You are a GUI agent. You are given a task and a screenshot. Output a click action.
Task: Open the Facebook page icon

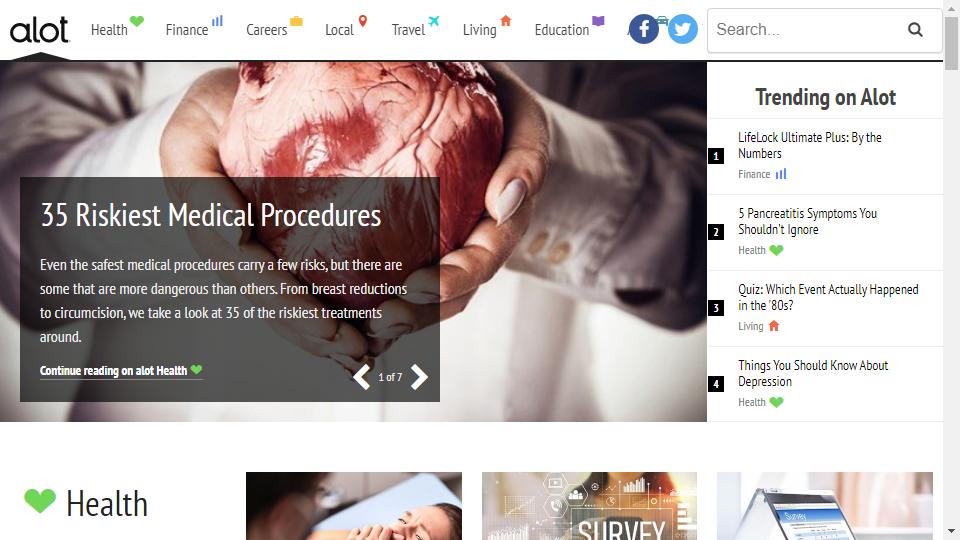click(643, 29)
